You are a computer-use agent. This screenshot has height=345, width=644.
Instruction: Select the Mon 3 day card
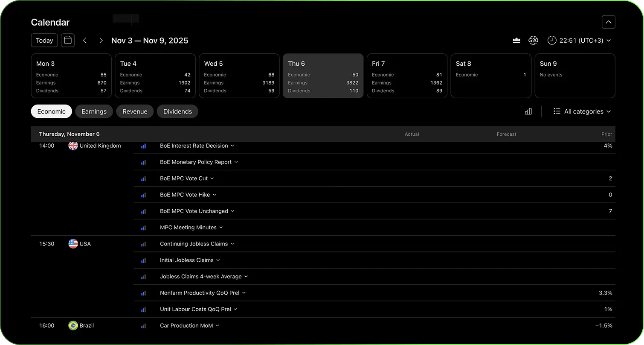pyautogui.click(x=71, y=76)
